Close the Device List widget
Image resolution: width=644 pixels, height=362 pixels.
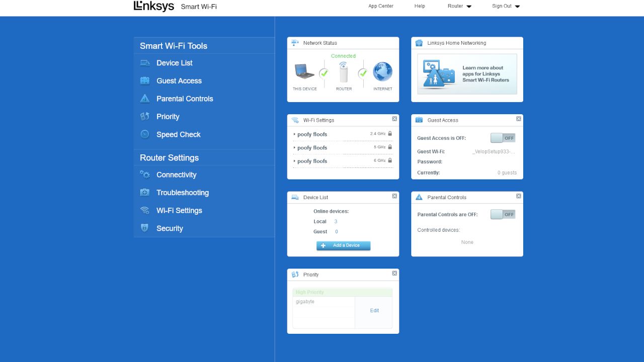394,196
